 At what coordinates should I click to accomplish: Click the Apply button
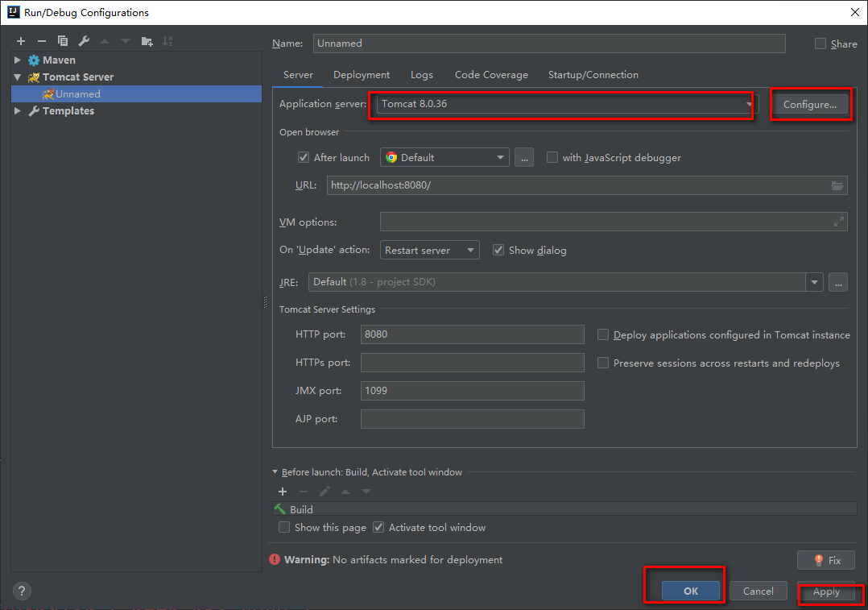pos(826,591)
